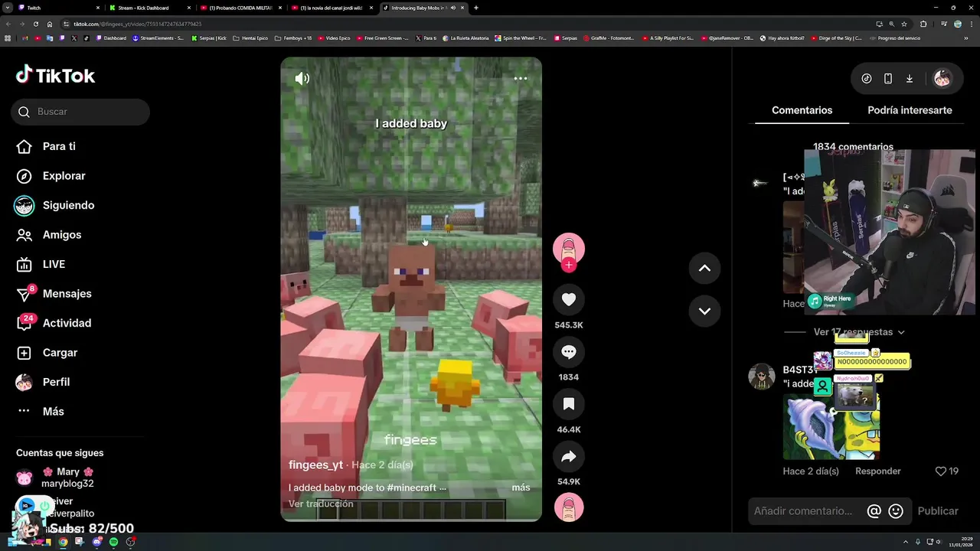The image size is (980, 551).
Task: Show hidden system tray icons
Action: [x=906, y=542]
